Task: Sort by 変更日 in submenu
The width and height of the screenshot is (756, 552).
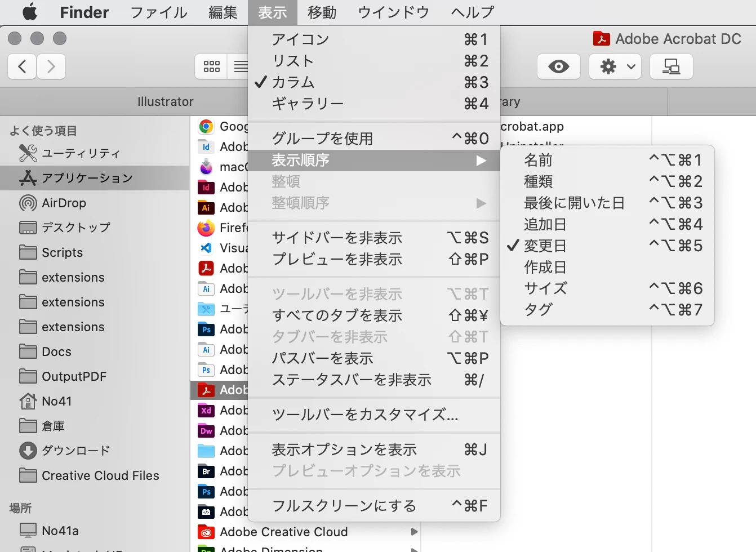Action: pos(607,246)
